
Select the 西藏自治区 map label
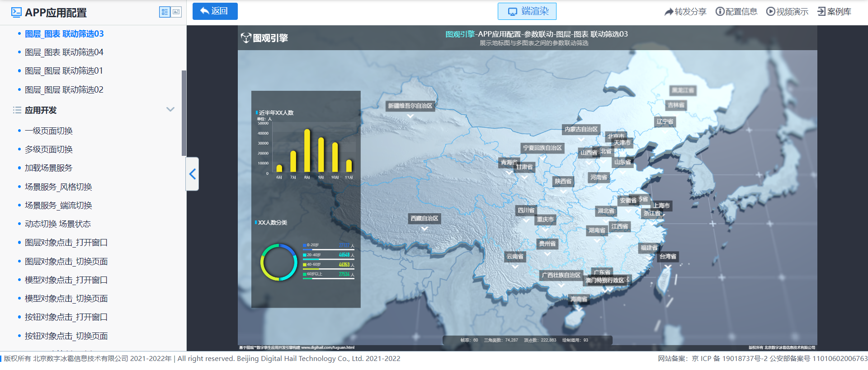[424, 219]
